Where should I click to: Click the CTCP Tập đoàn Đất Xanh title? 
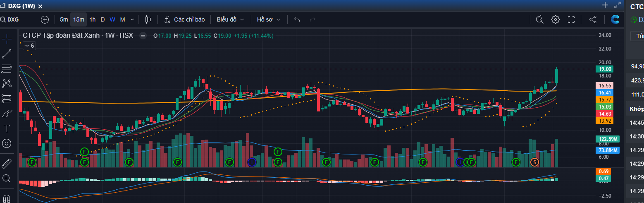(x=62, y=36)
